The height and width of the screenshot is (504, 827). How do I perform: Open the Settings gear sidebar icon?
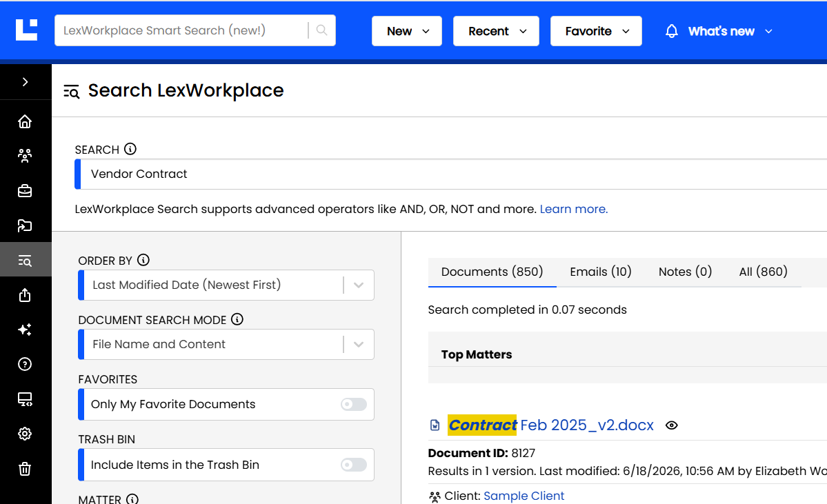pos(25,434)
